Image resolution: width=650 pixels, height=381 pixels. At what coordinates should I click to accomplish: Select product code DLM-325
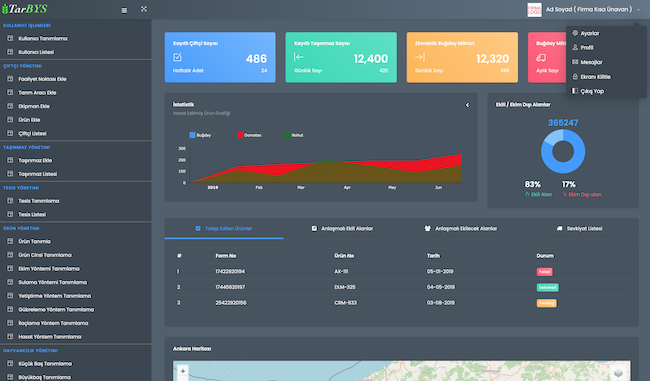[344, 287]
